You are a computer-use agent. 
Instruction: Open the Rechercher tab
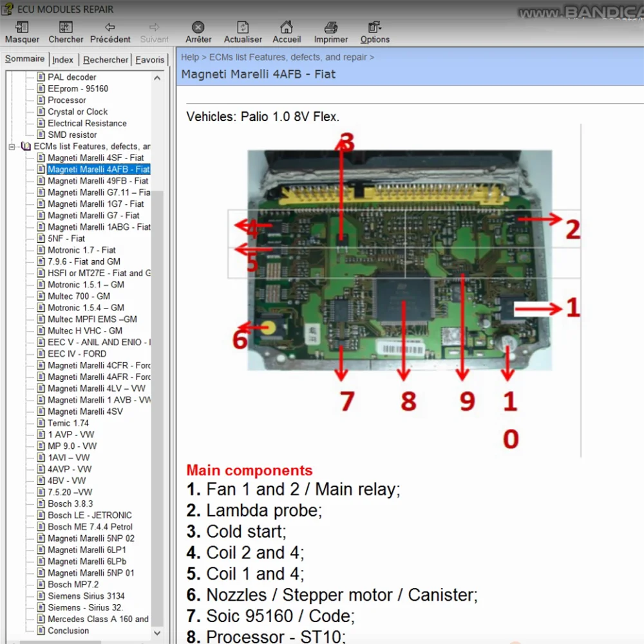coord(105,59)
